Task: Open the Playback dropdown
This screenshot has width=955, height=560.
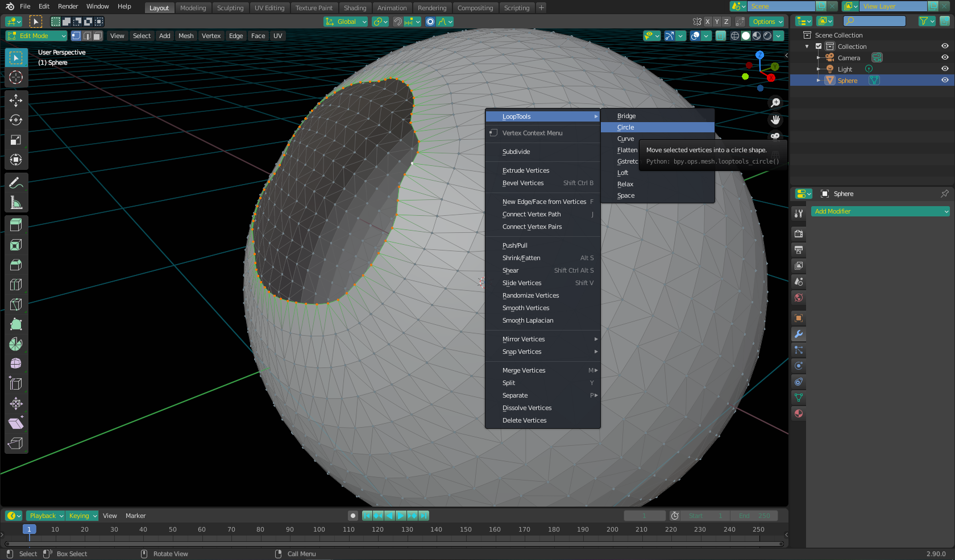Action: coord(45,516)
